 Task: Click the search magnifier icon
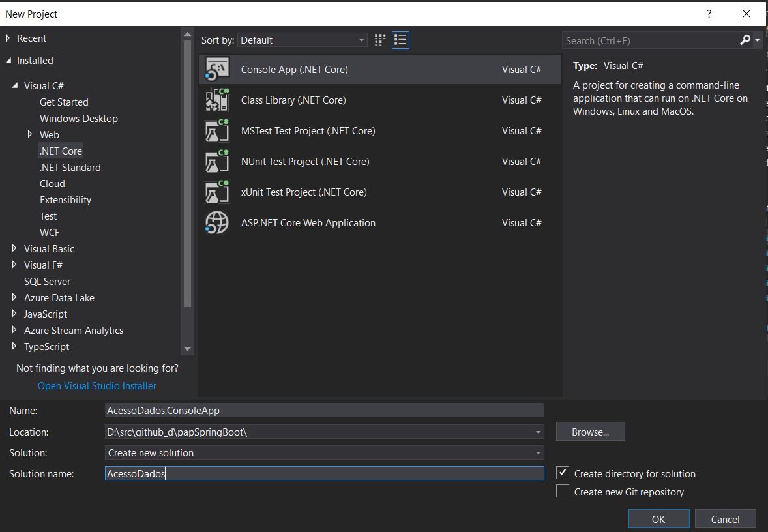745,40
